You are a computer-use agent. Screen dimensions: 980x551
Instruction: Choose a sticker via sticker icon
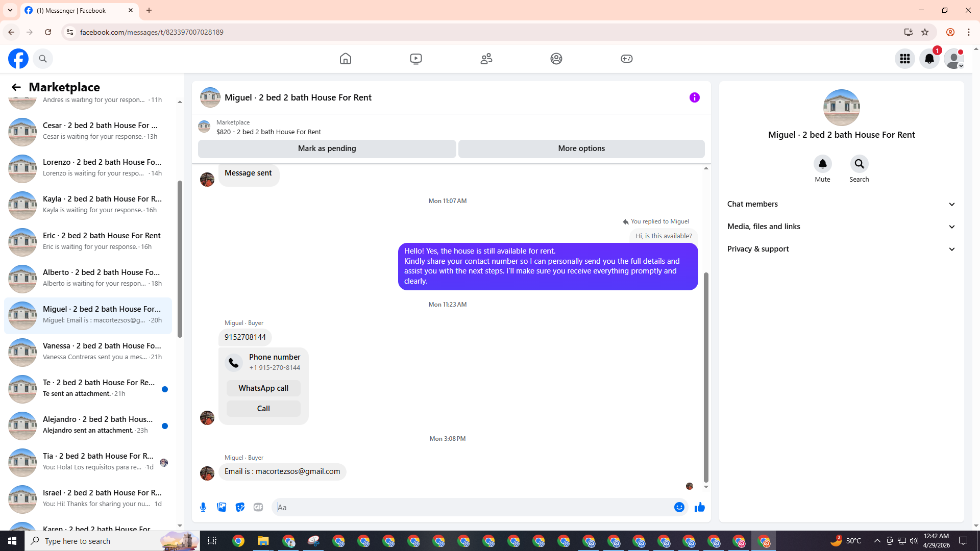pyautogui.click(x=240, y=507)
